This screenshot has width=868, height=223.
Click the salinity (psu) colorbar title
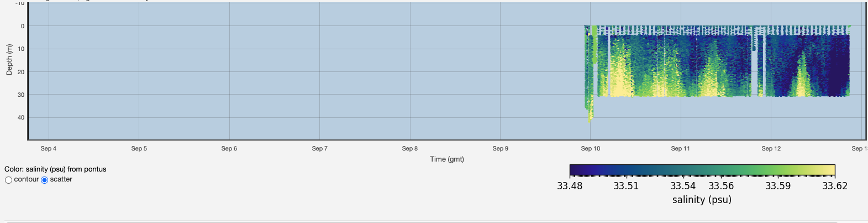tap(702, 200)
